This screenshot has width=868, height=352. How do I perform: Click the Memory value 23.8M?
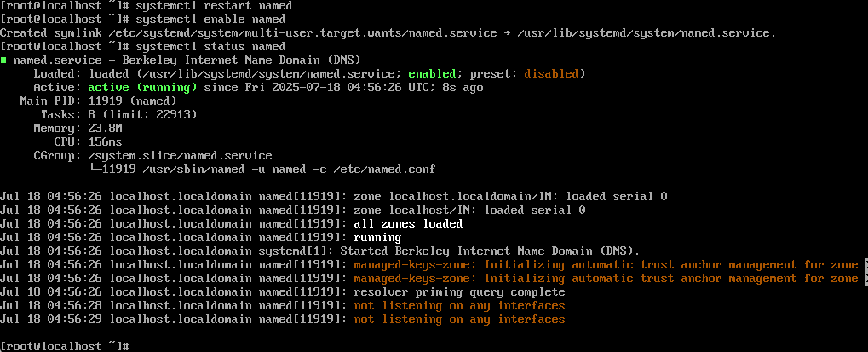coord(105,128)
